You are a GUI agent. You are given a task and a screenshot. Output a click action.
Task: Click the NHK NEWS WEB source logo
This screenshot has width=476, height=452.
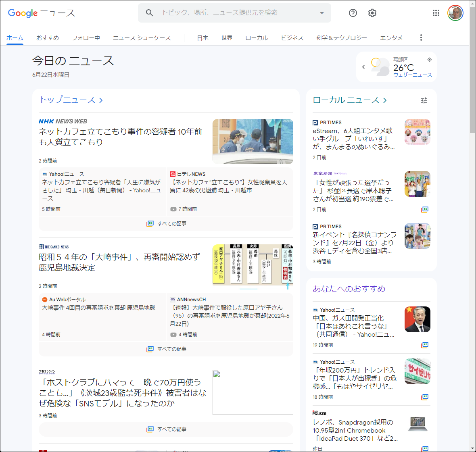(x=63, y=121)
